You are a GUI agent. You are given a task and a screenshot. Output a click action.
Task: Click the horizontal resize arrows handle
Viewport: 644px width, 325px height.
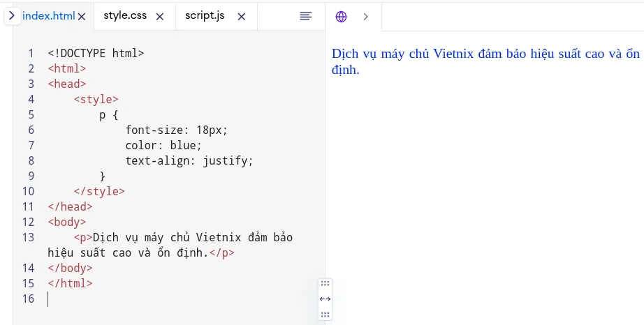pos(325,298)
